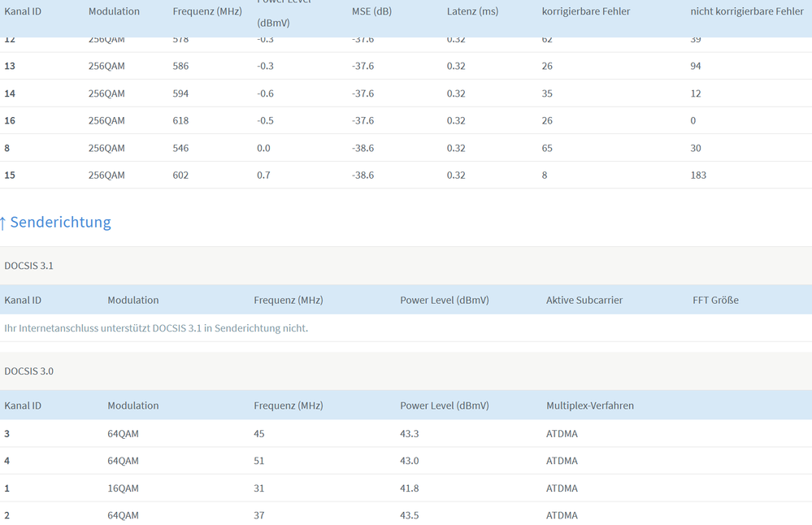Click the Frequenz (MHz) column header

click(206, 11)
